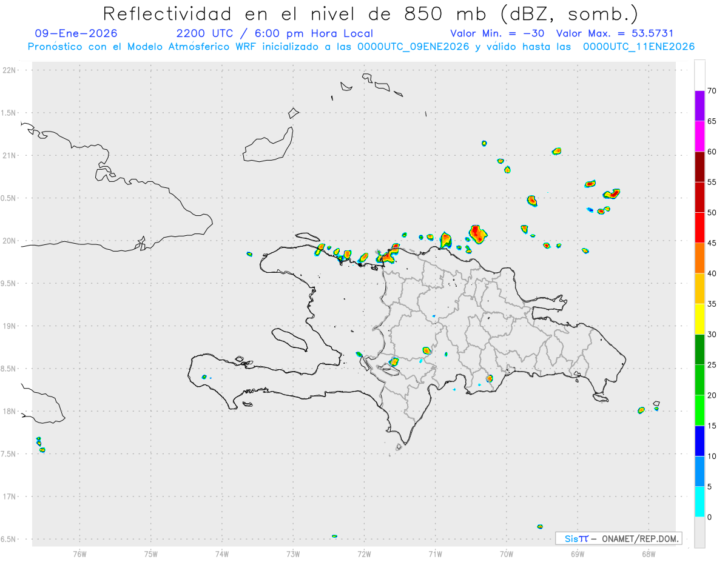Pick the maroon 55–60 dBZ colorbar segment
Screen dimensions: 728x562
click(x=699, y=167)
